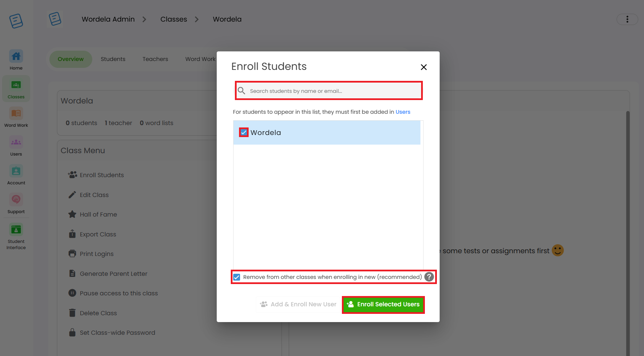644x356 pixels.
Task: Click the help question mark icon
Action: [429, 277]
